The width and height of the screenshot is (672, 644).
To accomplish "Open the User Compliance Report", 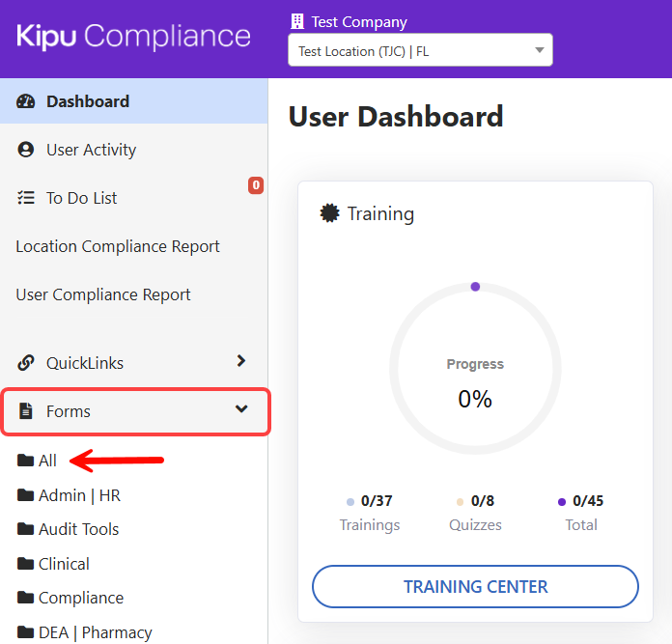I will 103,294.
